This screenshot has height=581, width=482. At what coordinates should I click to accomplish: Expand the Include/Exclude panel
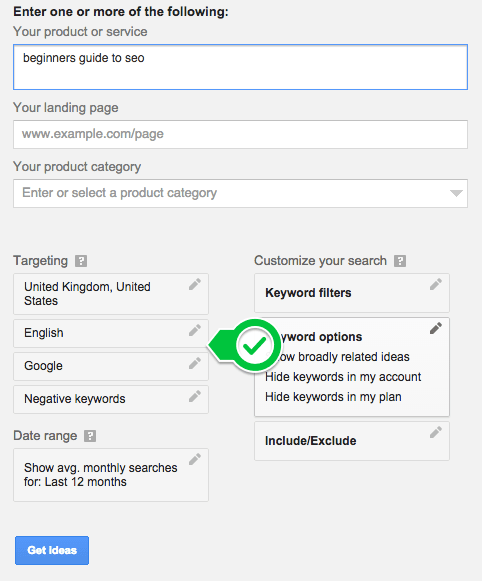point(352,441)
